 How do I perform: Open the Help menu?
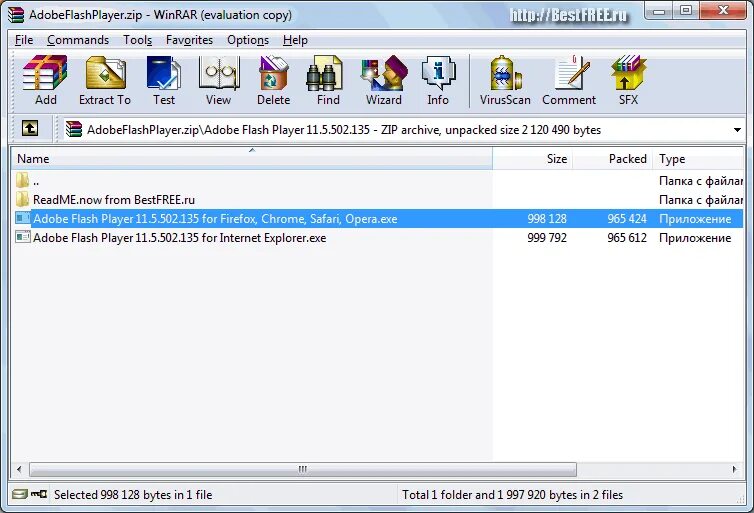coord(295,40)
